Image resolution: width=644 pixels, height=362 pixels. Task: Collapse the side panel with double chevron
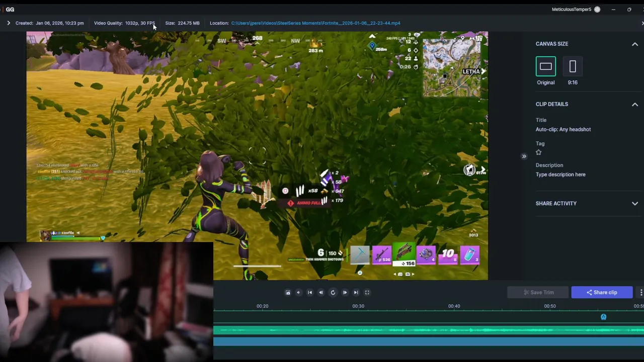524,156
